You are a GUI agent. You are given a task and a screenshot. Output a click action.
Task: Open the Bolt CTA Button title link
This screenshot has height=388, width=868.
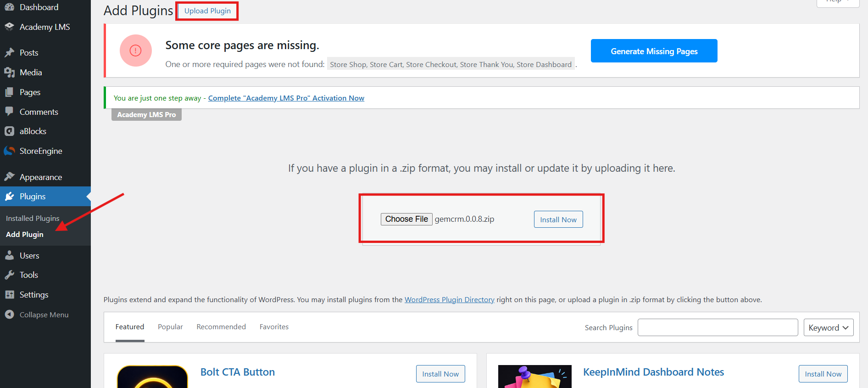(x=238, y=372)
